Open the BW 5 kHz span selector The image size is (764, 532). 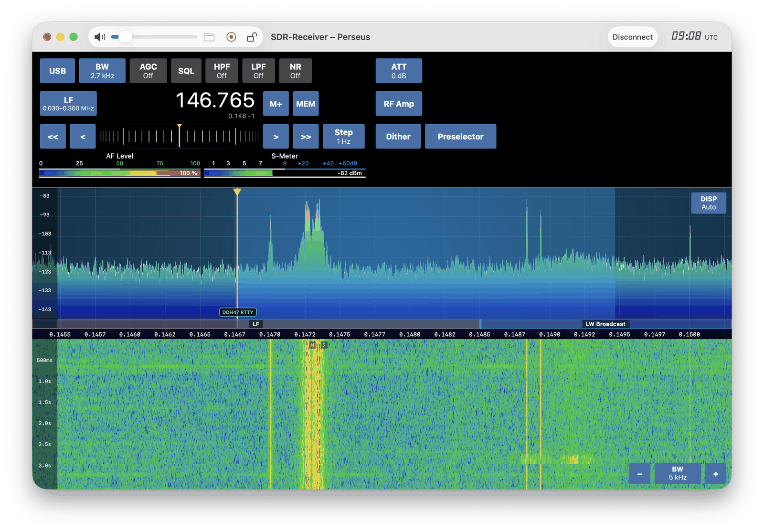point(678,474)
